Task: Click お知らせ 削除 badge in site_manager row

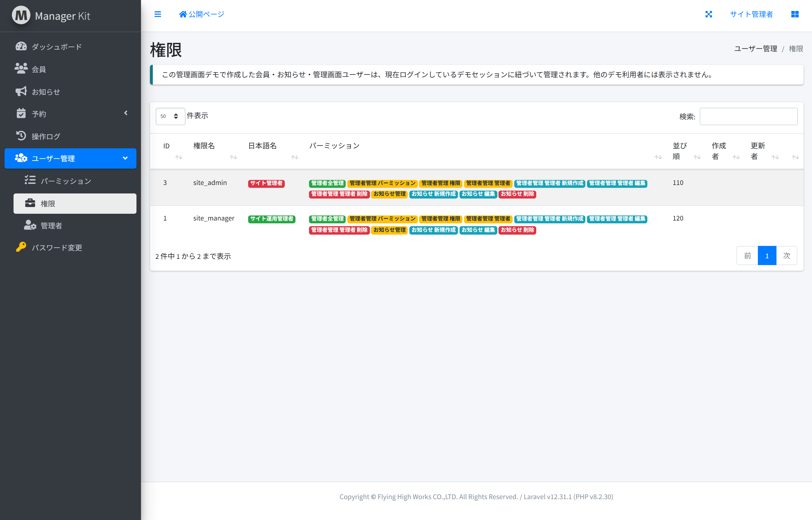Action: click(517, 230)
